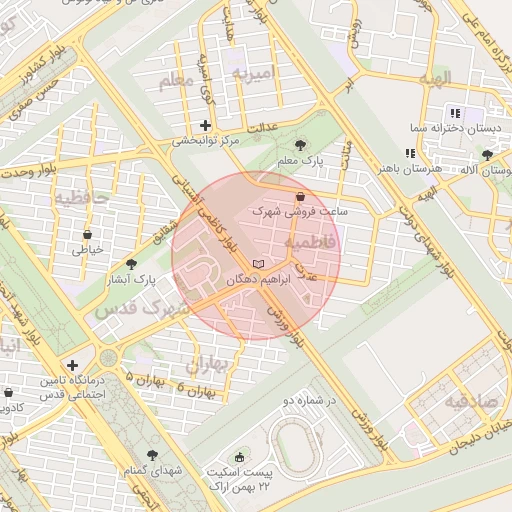Click the medical cross icon at مرکز توانبخشی
This screenshot has height=512, width=512.
[205, 126]
